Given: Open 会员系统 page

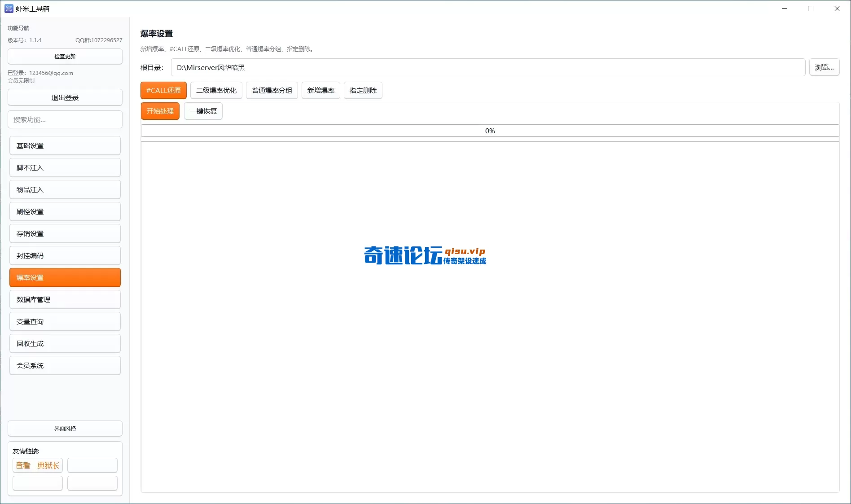Looking at the screenshot, I should pos(65,365).
